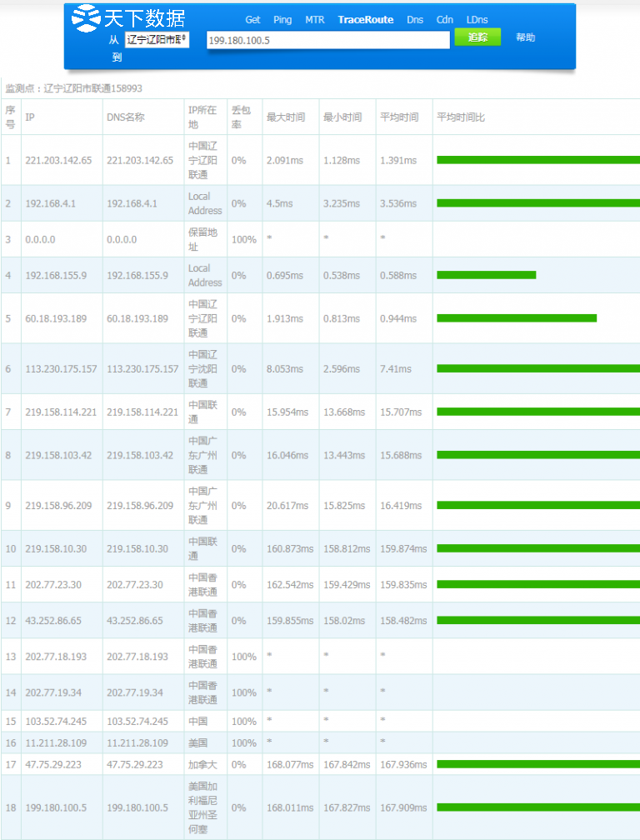Switch to the Ping tab
Screen dimensions: 640x840
[x=282, y=20]
